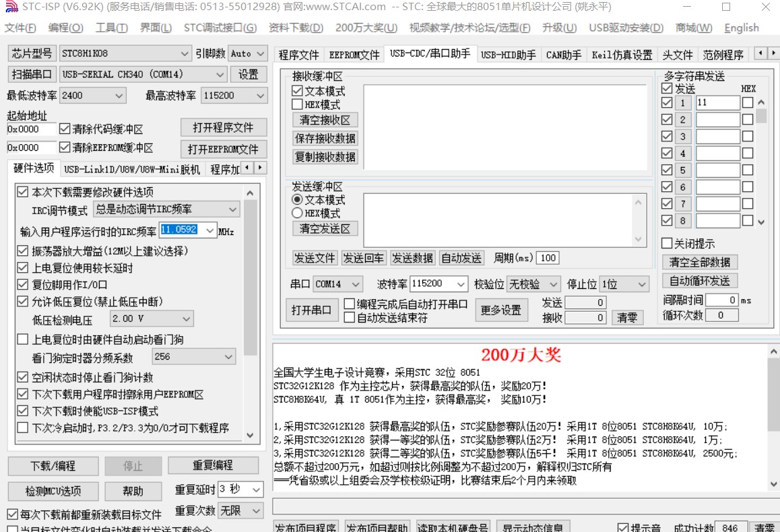Click 打开程序文件 button
The image size is (780, 532).
tap(224, 128)
